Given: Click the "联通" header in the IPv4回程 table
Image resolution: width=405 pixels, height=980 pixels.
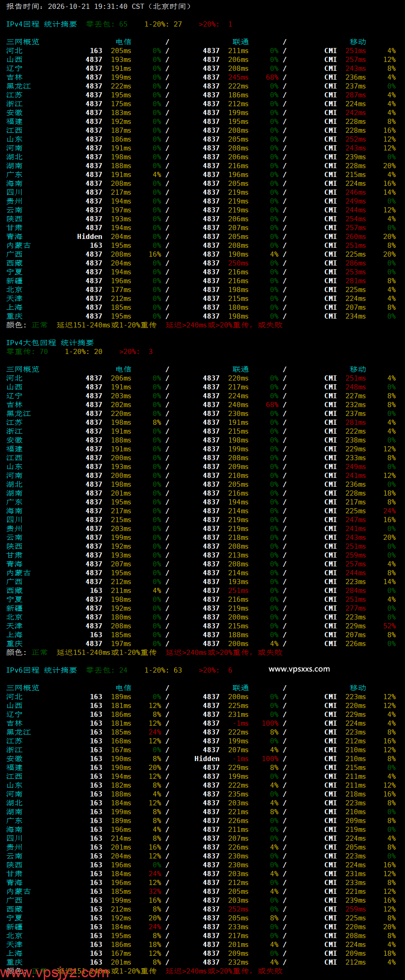Looking at the screenshot, I should [x=241, y=42].
